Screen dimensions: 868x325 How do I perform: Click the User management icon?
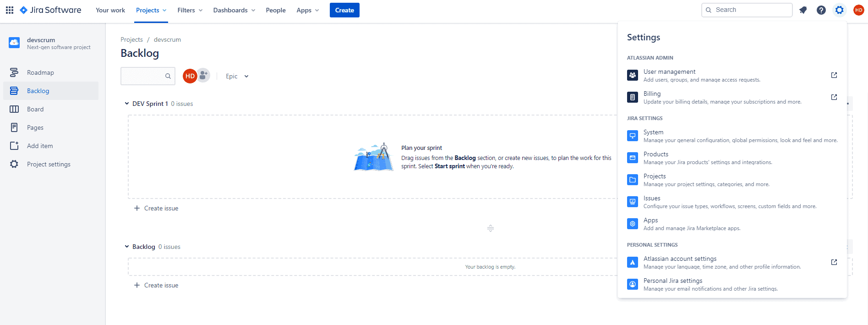coord(633,75)
